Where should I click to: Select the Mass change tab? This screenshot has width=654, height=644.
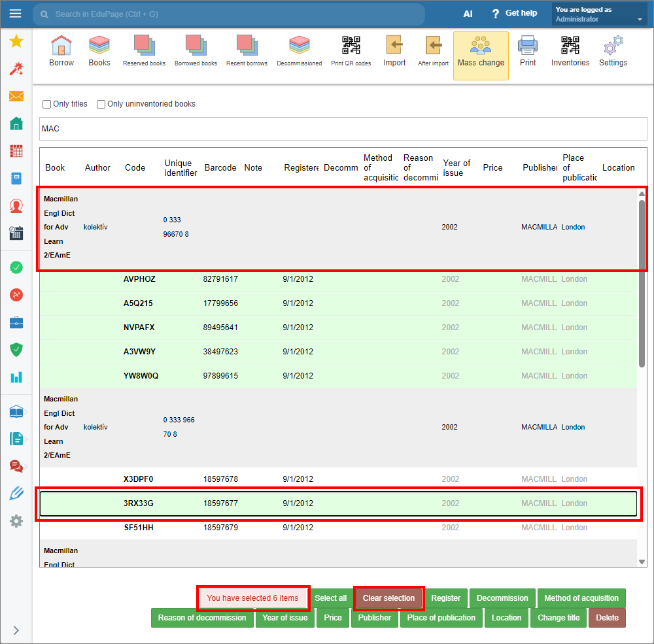481,56
